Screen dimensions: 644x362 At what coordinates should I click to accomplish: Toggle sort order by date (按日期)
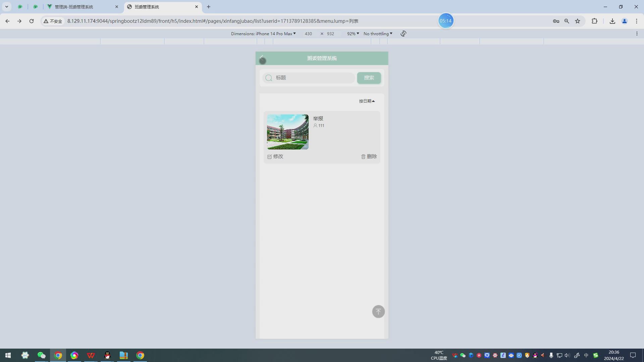click(x=367, y=101)
